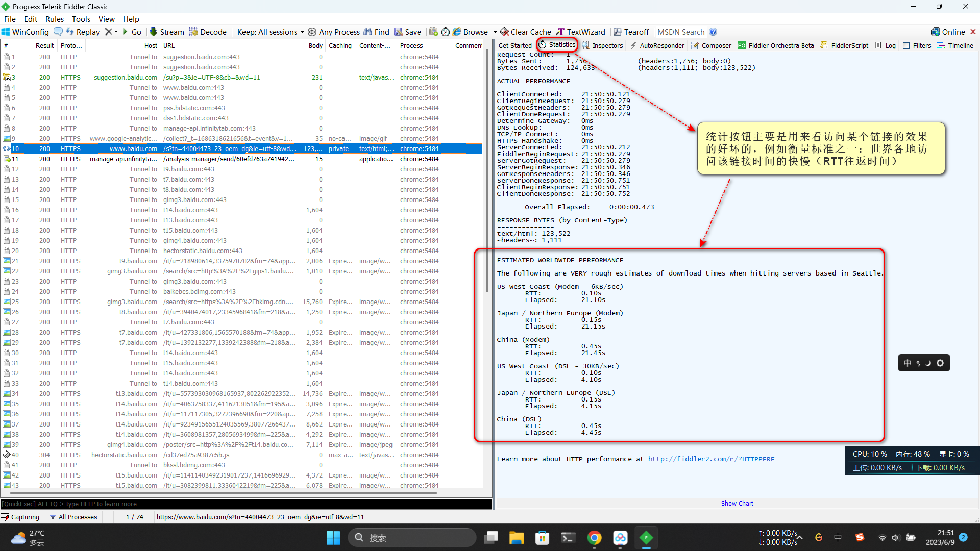Click Clear Cache
980x551 pixels.
click(x=526, y=32)
